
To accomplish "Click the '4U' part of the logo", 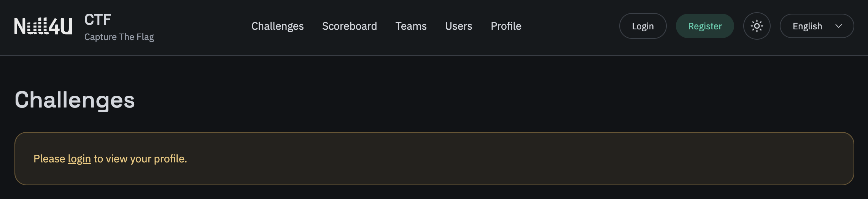I will [61, 26].
